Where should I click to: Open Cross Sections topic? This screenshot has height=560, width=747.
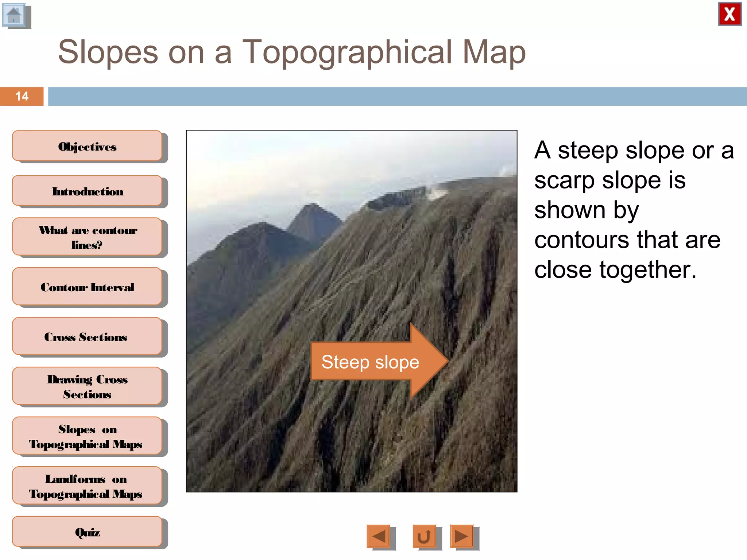[87, 336]
